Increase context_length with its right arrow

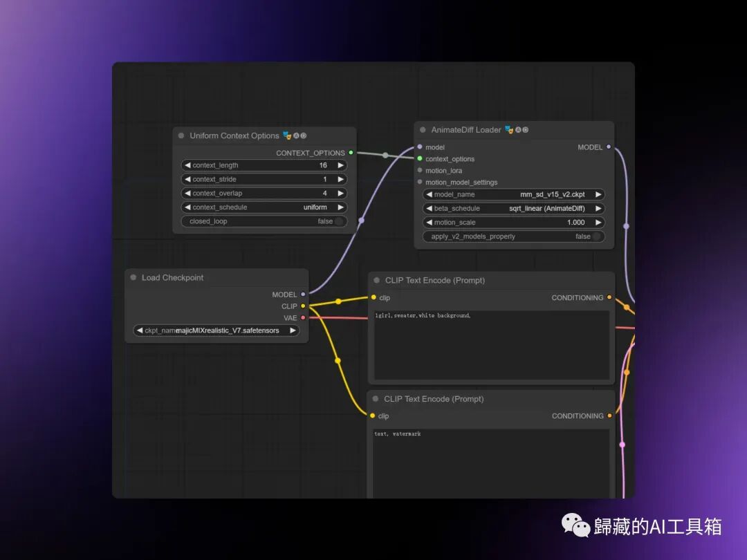(x=341, y=165)
